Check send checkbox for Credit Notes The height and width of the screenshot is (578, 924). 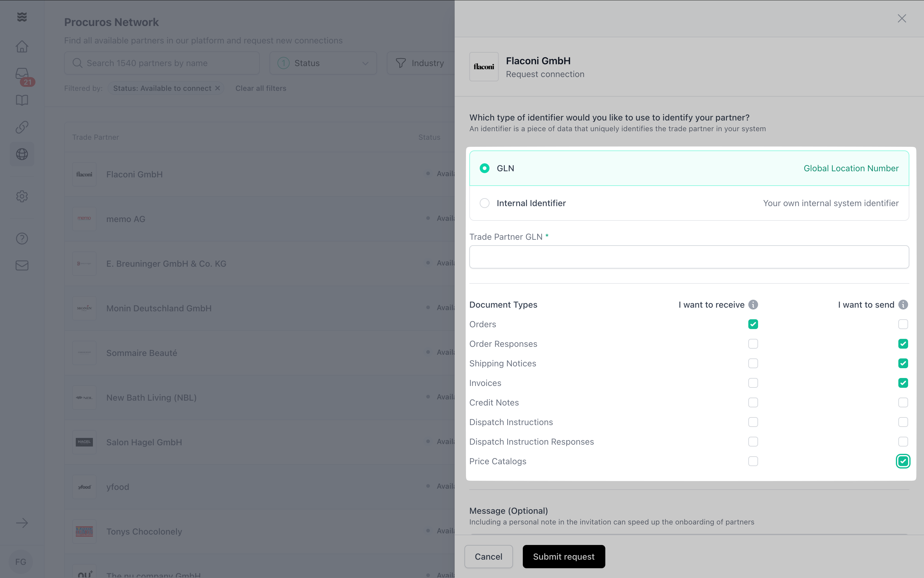[903, 402]
